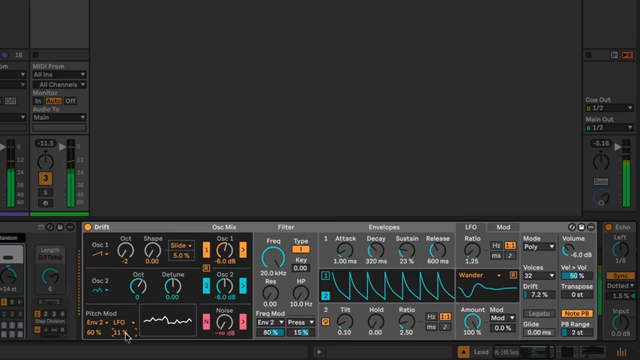Click Lead track fold arrow icon
640x360 pixels.
(x=463, y=352)
